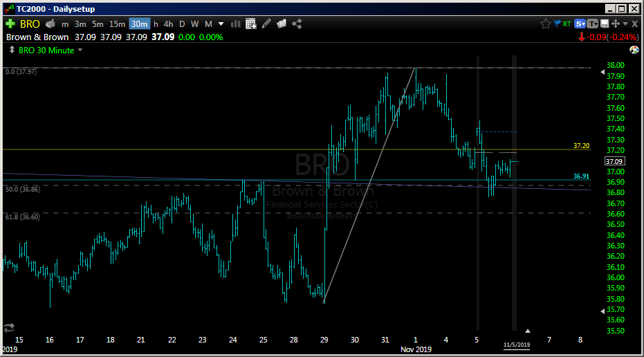Select the 4h timeframe
Image resolution: width=644 pixels, height=357 pixels.
[x=168, y=24]
